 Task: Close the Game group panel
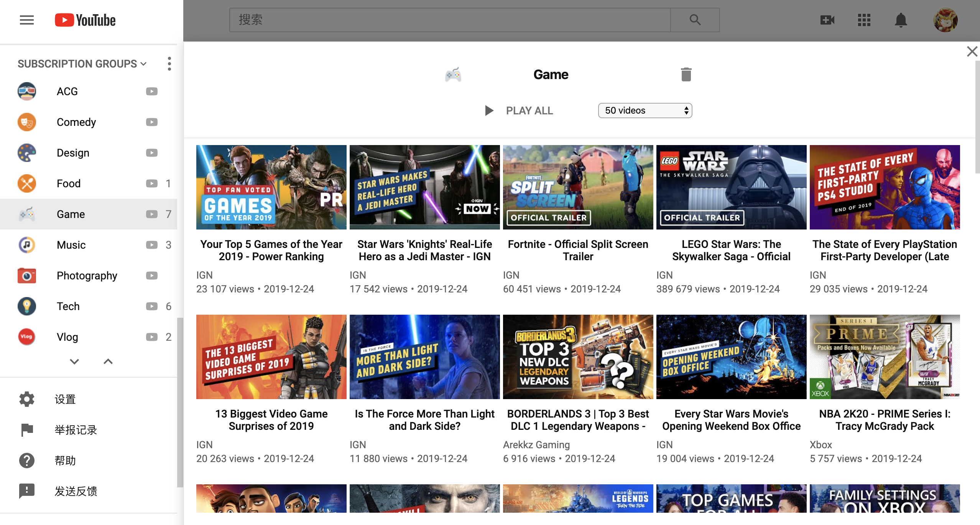click(x=972, y=51)
